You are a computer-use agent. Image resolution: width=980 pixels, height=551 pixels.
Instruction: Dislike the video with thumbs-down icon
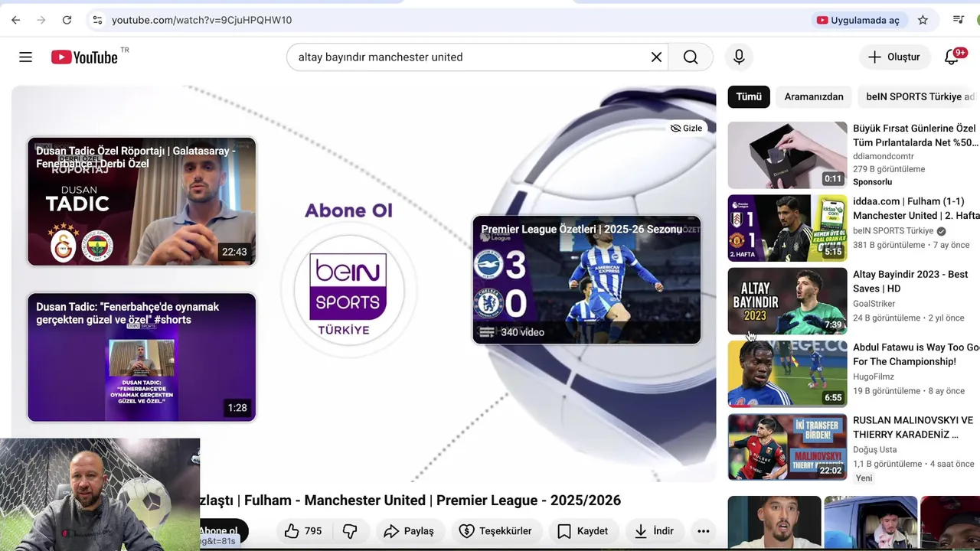[x=350, y=530]
